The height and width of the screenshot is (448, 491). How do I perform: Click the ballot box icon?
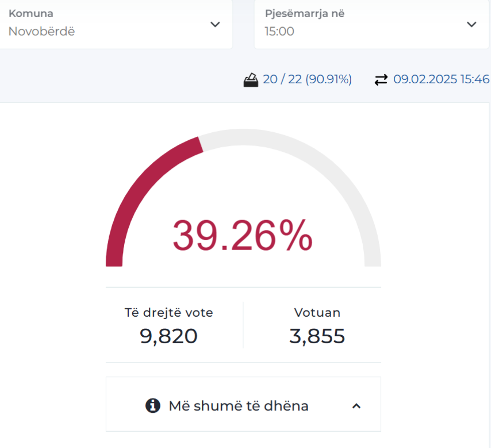tap(251, 80)
